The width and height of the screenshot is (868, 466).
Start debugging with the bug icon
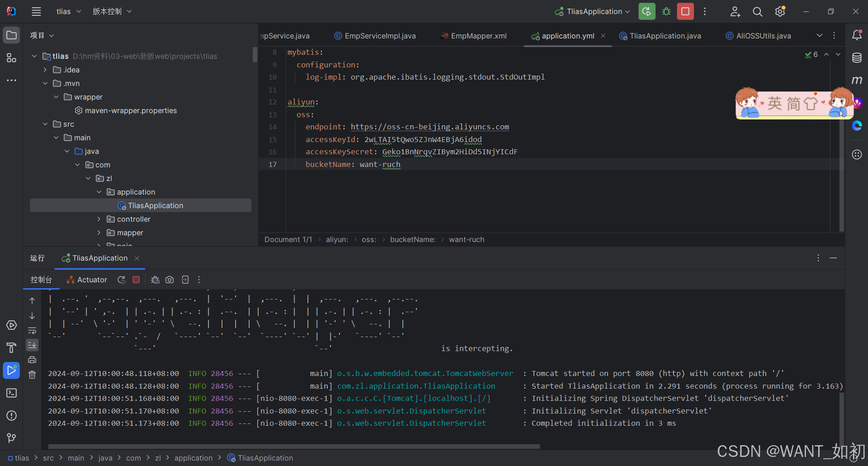pyautogui.click(x=666, y=11)
